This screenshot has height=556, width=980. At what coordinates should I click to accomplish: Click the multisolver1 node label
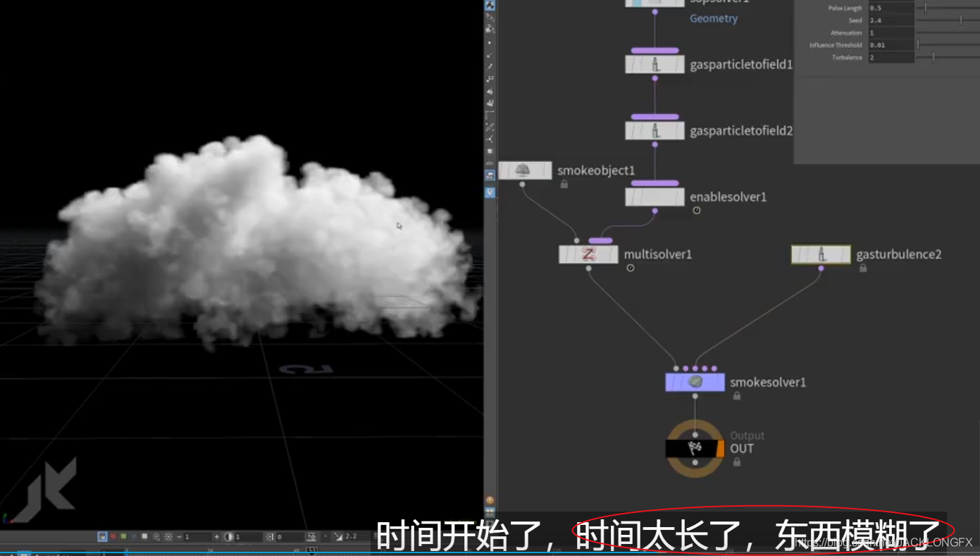coord(658,254)
